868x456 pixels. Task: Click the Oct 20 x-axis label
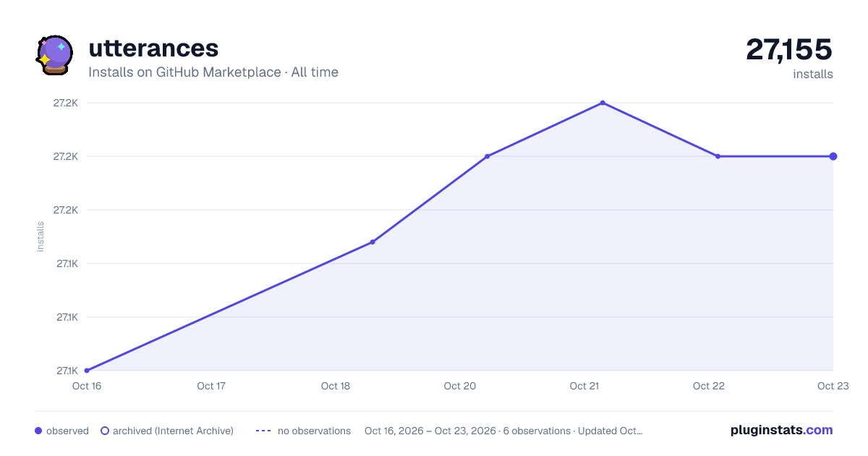pos(460,386)
